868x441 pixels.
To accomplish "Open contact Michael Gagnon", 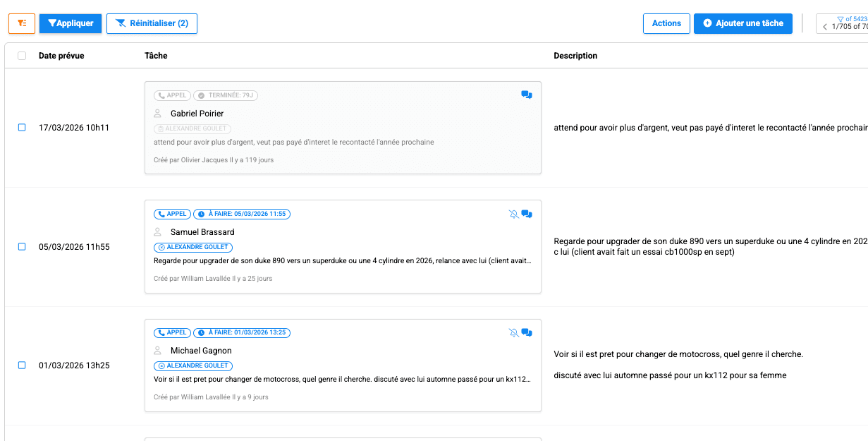I will point(201,351).
